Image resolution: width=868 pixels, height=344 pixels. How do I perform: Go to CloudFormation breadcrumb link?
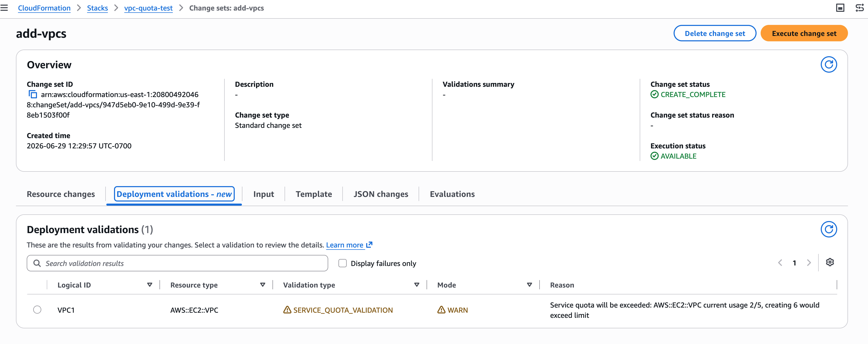coord(44,8)
